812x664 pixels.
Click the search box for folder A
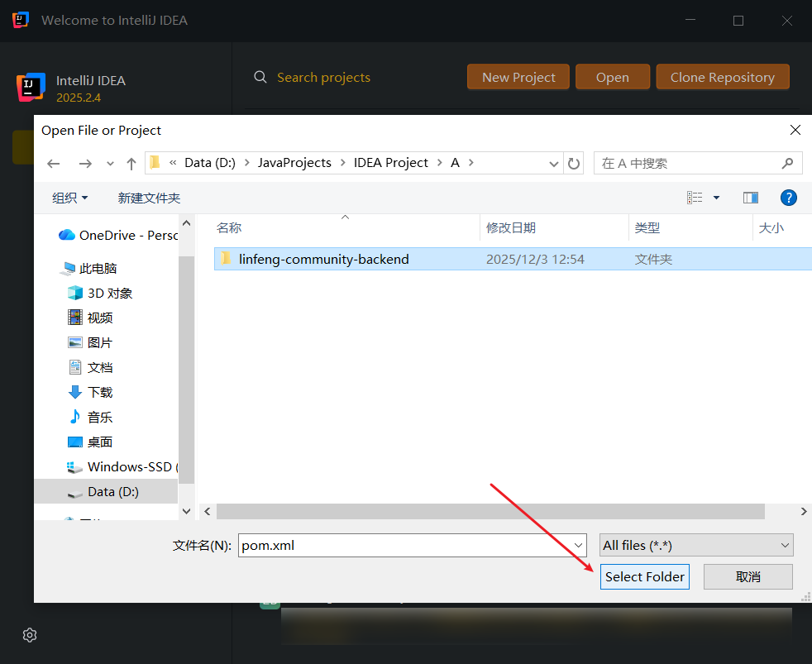(x=698, y=164)
